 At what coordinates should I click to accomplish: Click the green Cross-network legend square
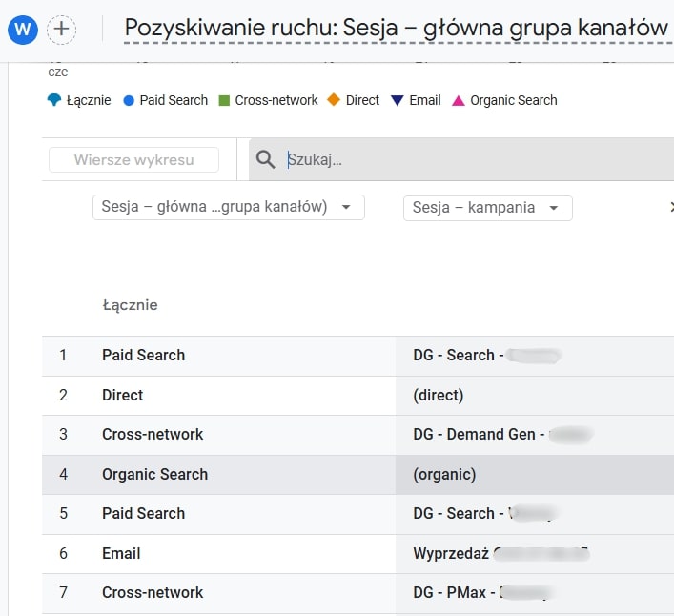point(225,100)
